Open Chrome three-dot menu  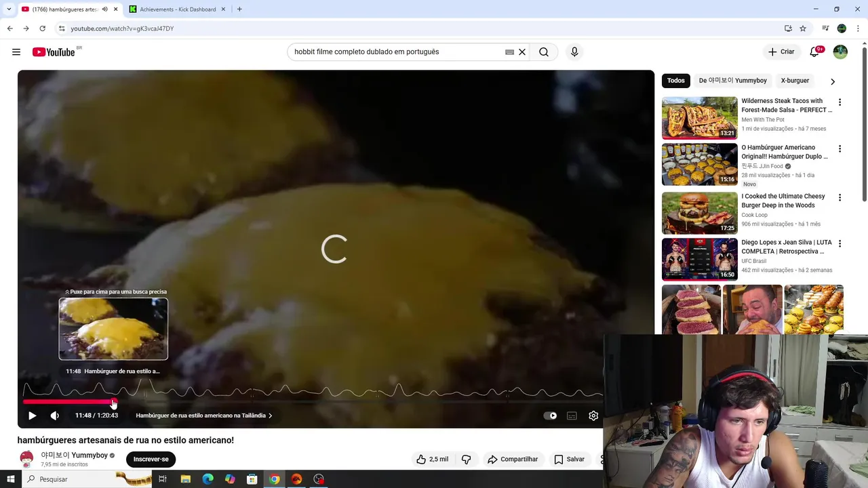[858, 28]
